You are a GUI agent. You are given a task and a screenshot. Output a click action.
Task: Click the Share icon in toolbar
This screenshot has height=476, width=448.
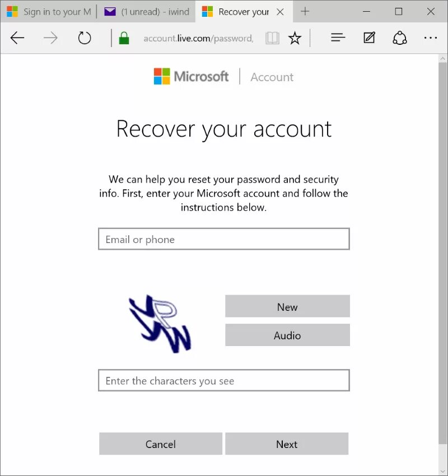point(400,38)
